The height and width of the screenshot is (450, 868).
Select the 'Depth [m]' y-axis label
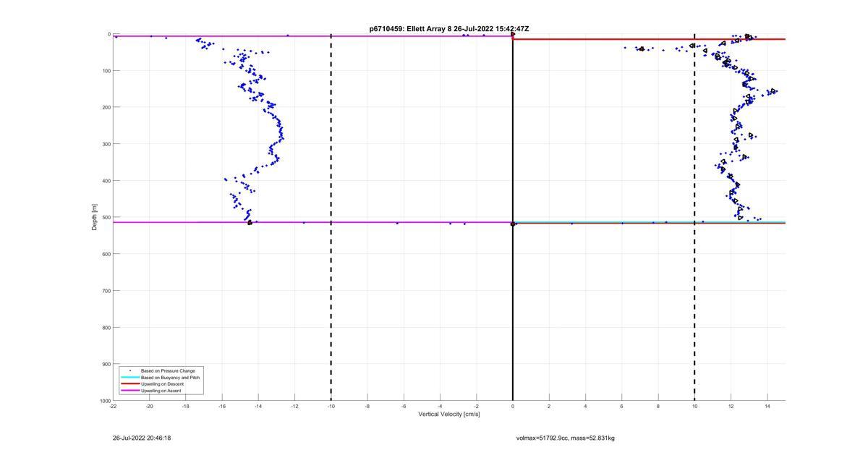(95, 217)
